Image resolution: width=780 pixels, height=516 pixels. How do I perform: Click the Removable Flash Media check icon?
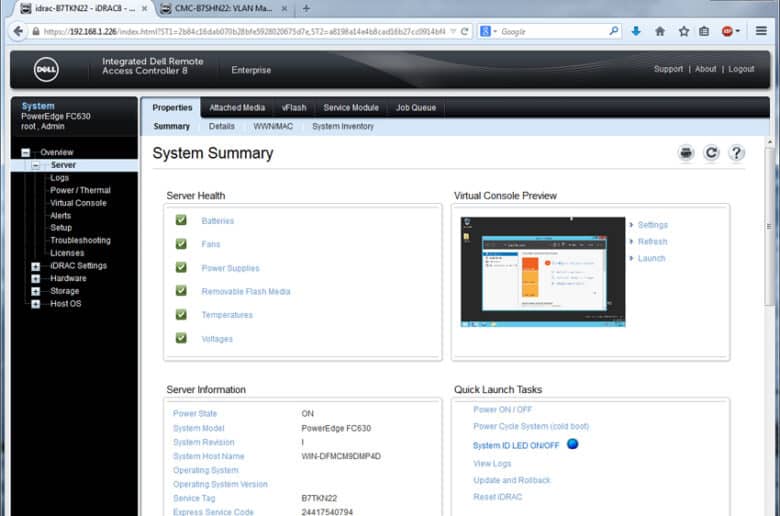point(181,291)
